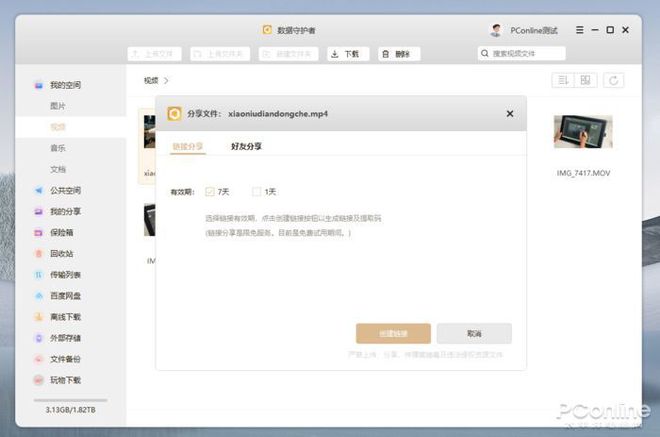Viewport: 660px width, 437px height.
Task: Click the storage usage bar
Action: (70, 400)
